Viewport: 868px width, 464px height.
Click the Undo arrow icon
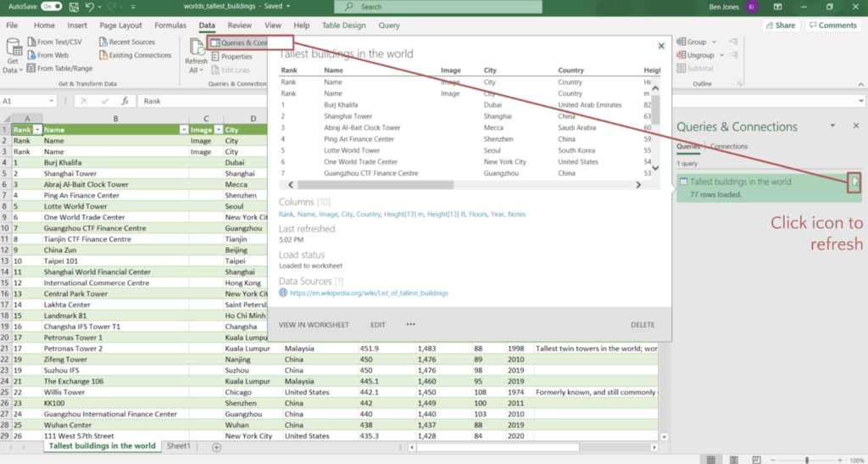(x=90, y=7)
